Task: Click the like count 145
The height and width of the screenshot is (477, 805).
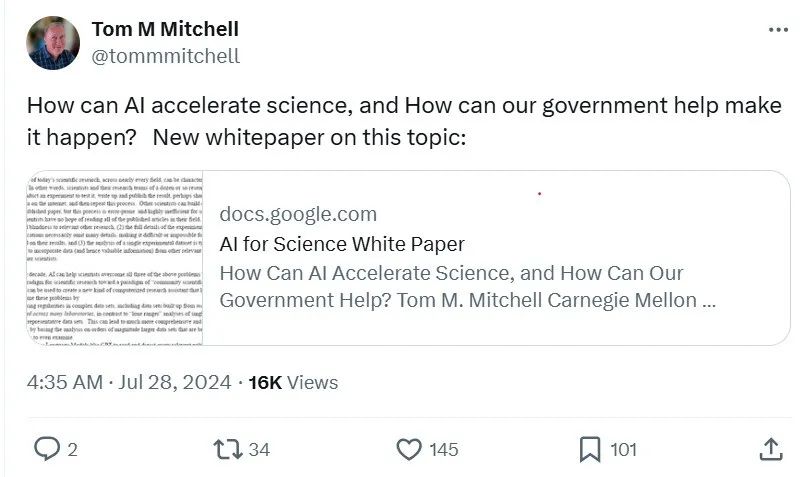Action: [x=444, y=450]
